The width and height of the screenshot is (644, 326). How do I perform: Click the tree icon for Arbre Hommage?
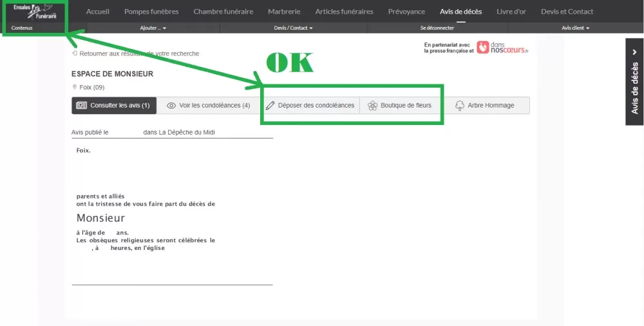click(460, 106)
